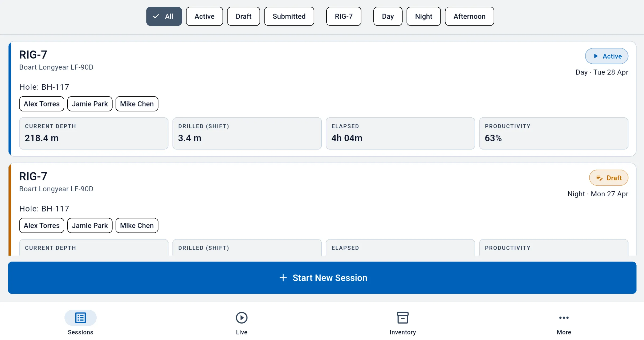644x340 pixels.
Task: Toggle the Draft filter chip
Action: (x=243, y=16)
